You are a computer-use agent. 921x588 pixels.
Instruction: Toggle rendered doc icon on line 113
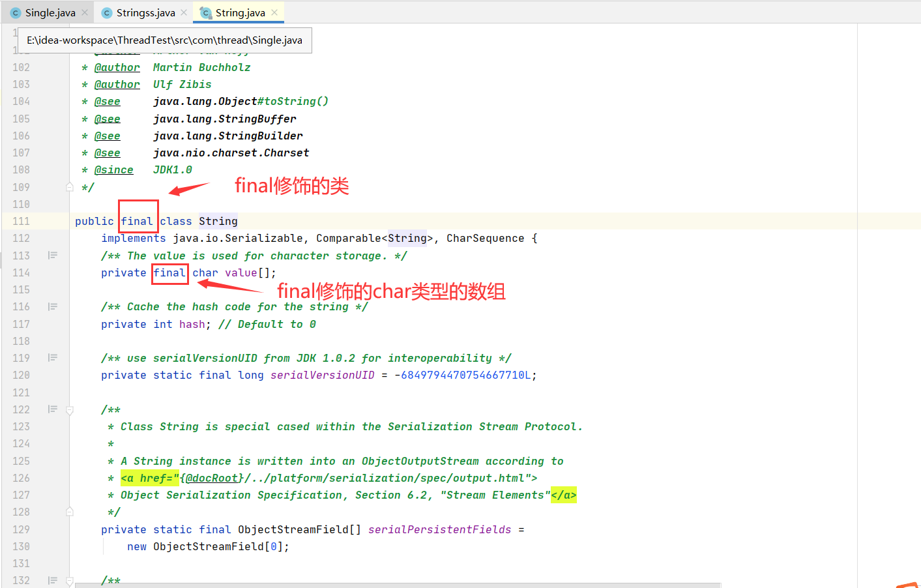pos(53,255)
